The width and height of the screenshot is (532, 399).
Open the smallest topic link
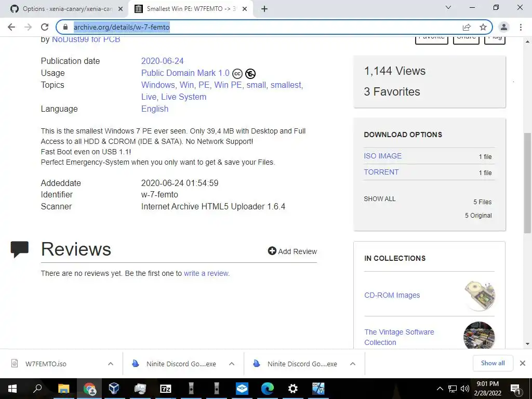click(x=286, y=85)
